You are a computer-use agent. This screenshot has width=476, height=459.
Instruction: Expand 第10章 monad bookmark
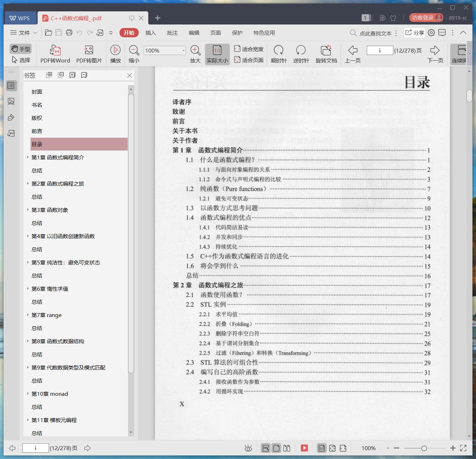(x=28, y=394)
